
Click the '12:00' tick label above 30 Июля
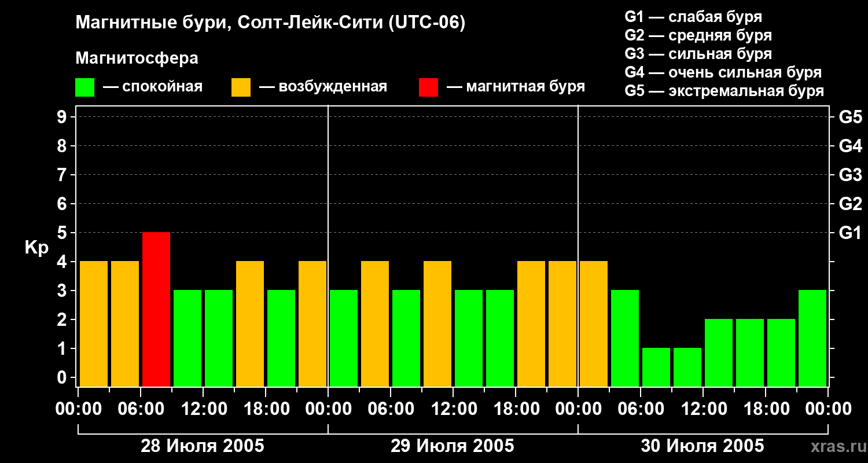pos(703,409)
